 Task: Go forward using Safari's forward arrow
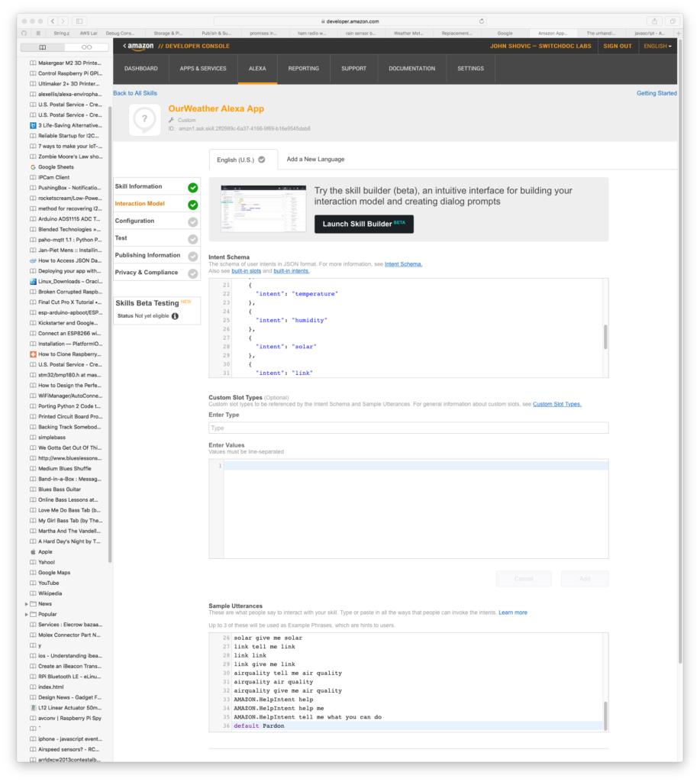(x=63, y=21)
